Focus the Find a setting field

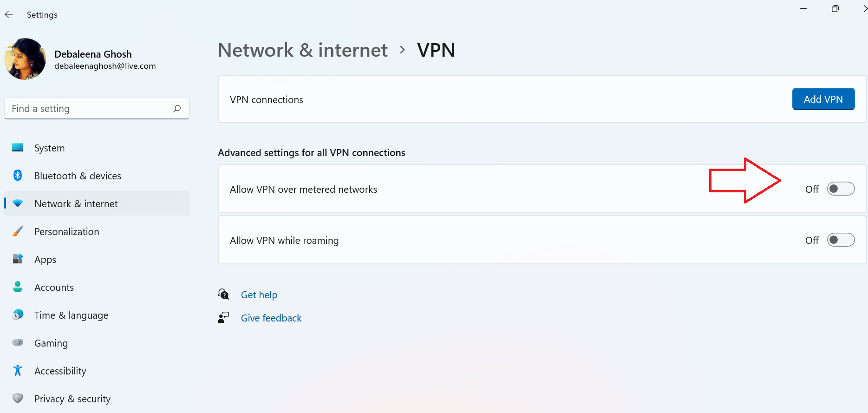pyautogui.click(x=97, y=108)
